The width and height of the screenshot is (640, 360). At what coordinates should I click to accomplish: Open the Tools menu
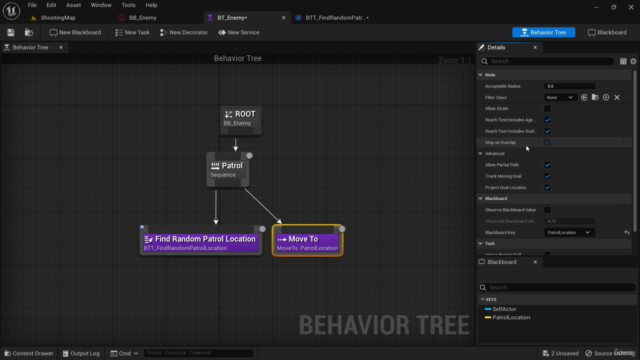click(x=128, y=5)
